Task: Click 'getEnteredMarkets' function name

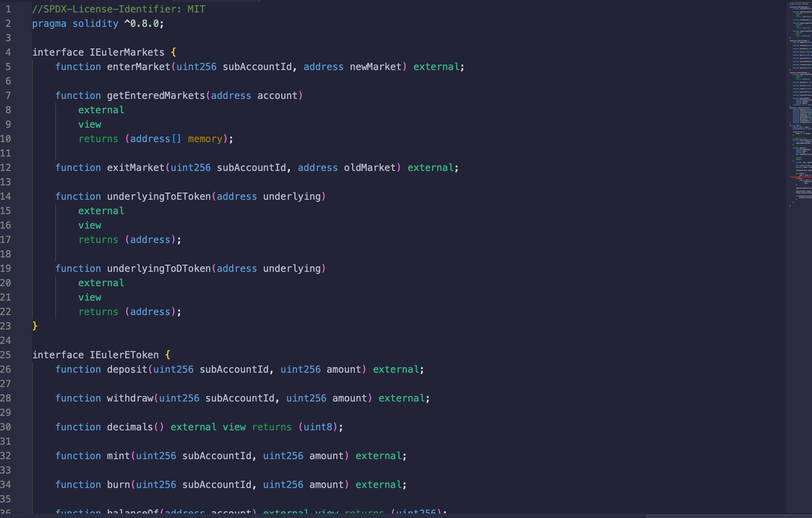Action: coord(156,95)
